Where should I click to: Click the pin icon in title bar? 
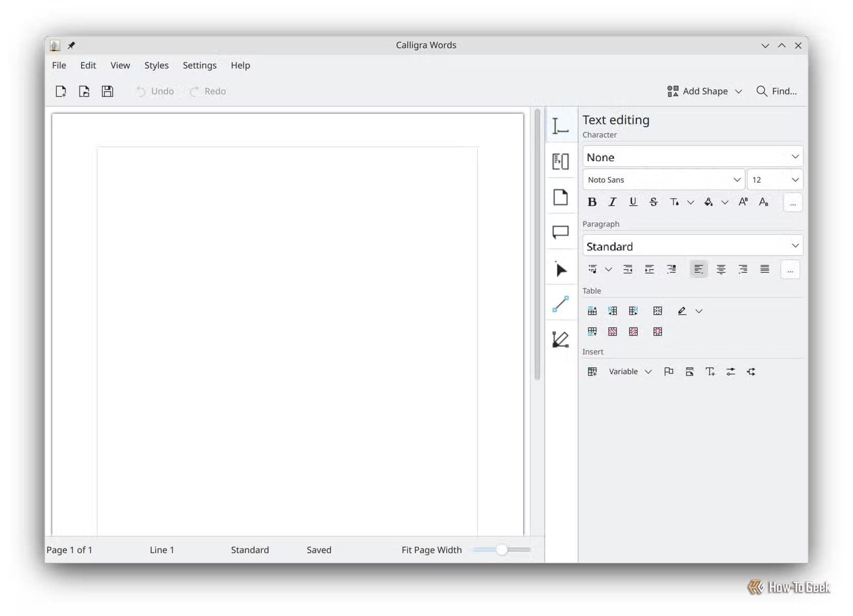click(x=71, y=45)
